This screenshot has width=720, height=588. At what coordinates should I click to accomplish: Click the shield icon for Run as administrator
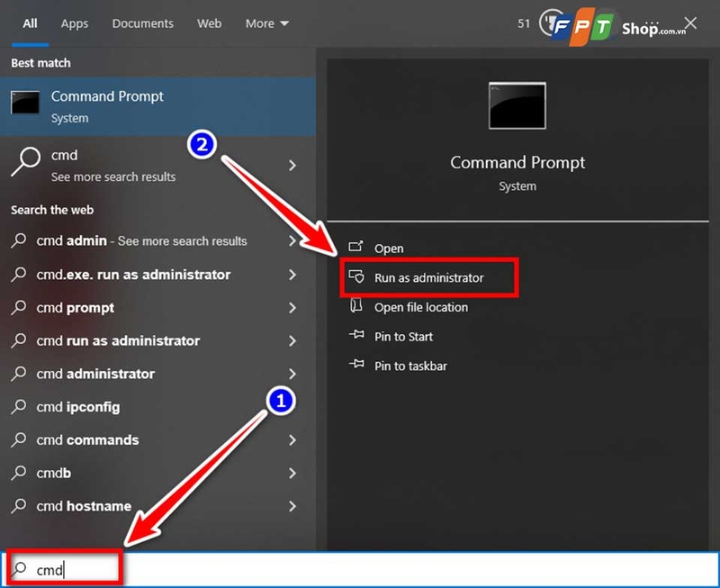point(356,276)
